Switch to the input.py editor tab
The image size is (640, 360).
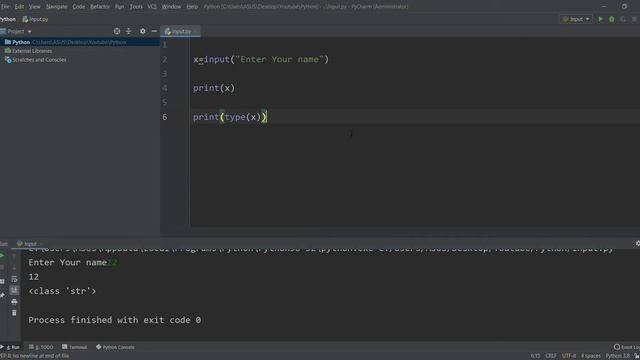tap(180, 31)
